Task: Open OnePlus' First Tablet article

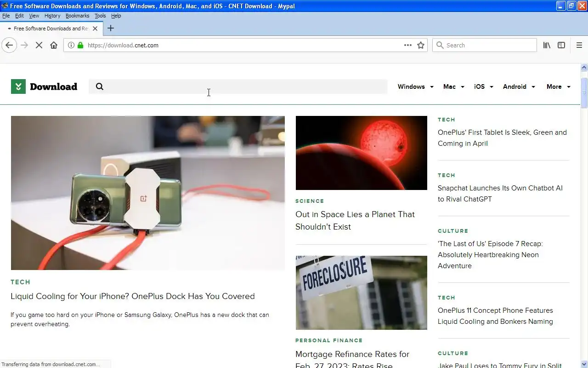Action: 502,138
